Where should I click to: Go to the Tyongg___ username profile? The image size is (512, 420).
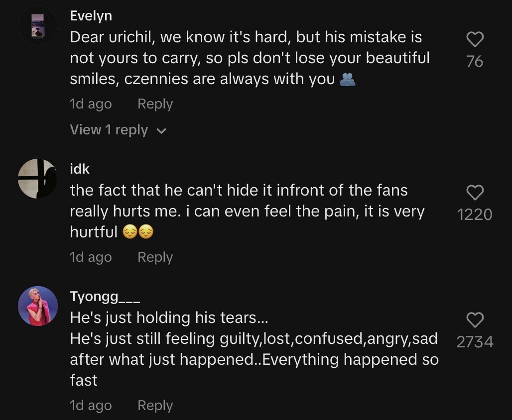[105, 297]
